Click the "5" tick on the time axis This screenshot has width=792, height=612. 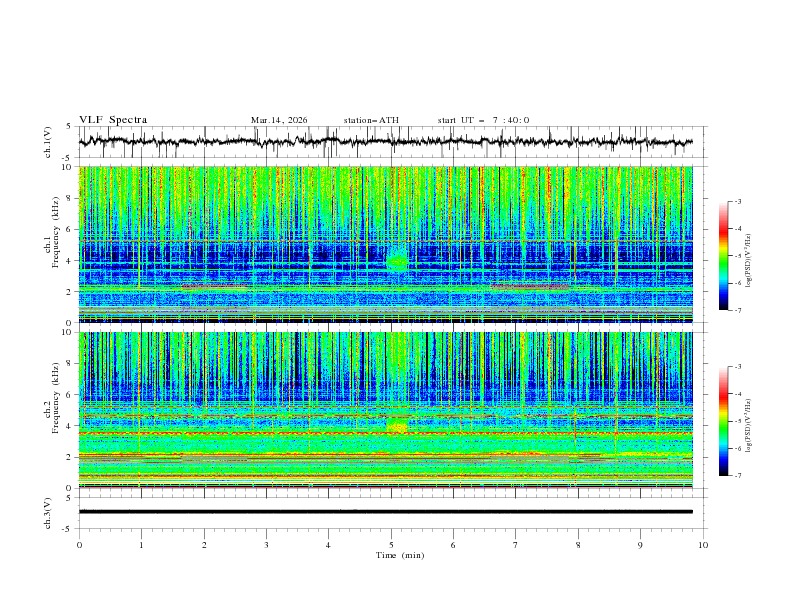[x=391, y=545]
